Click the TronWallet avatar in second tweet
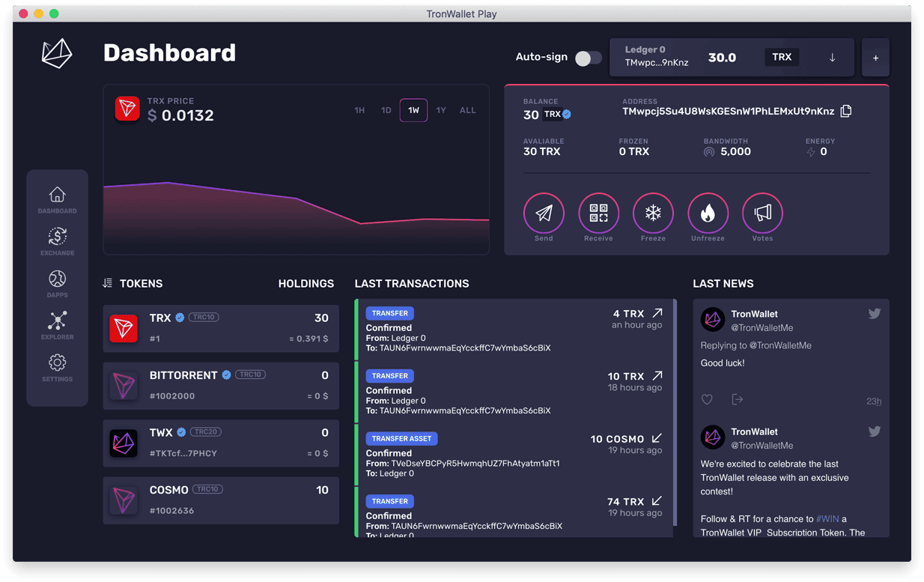The height and width of the screenshot is (582, 924). coord(713,437)
